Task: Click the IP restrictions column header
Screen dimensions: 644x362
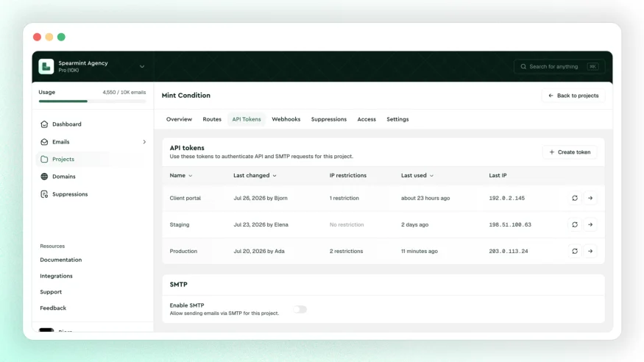Action: pyautogui.click(x=348, y=176)
